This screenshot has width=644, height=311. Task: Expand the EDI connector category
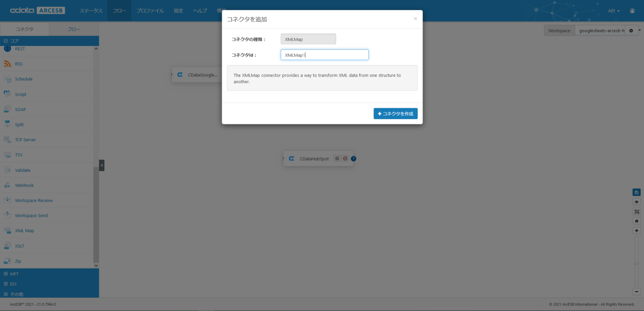[49, 284]
